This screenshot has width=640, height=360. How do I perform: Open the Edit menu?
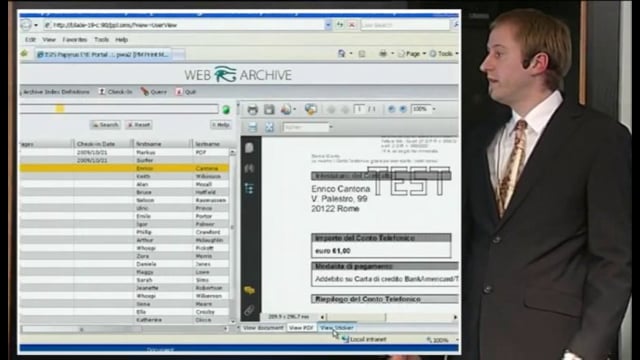coord(30,40)
